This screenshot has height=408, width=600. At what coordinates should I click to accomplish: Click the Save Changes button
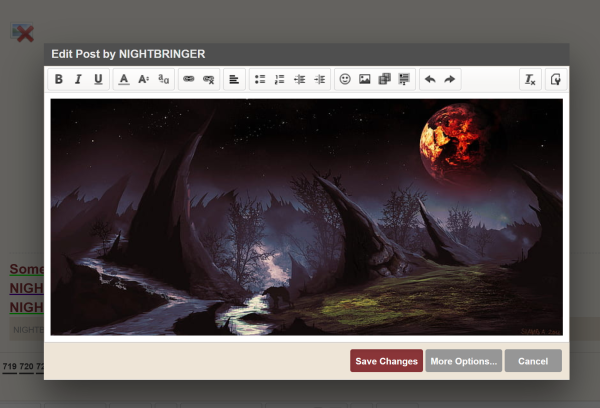coord(386,361)
